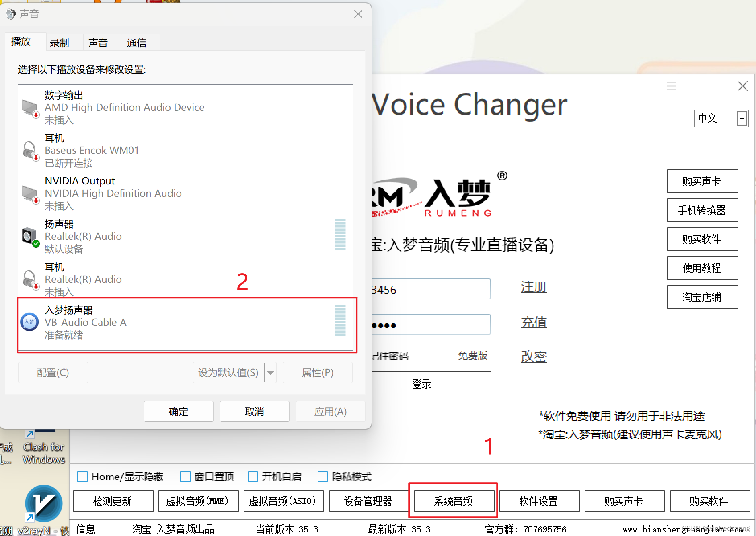Close the Voice Changer window
This screenshot has height=536, width=756.
click(742, 86)
